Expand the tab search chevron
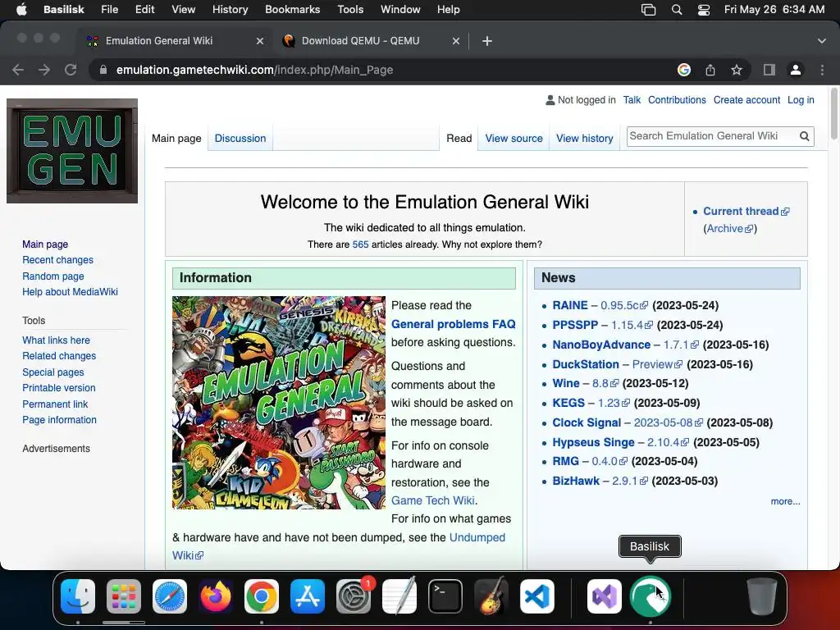Screen dimensions: 840x630 tap(822, 41)
